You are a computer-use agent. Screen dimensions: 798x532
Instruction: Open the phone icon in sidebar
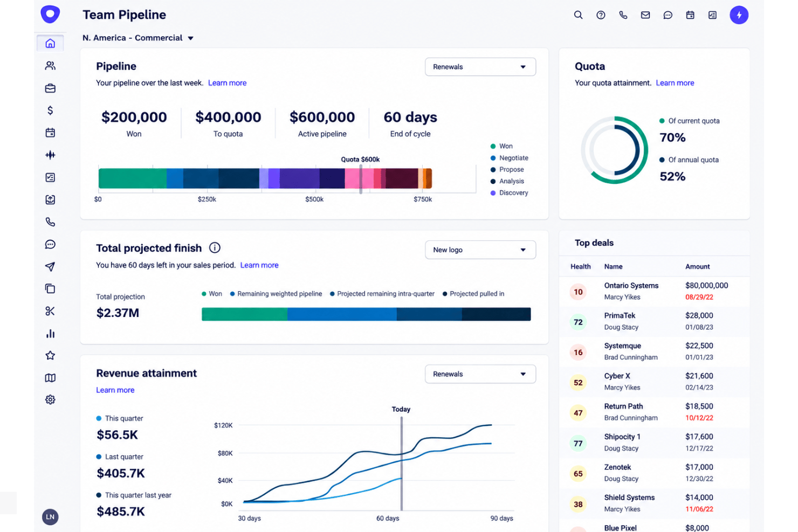tap(50, 222)
